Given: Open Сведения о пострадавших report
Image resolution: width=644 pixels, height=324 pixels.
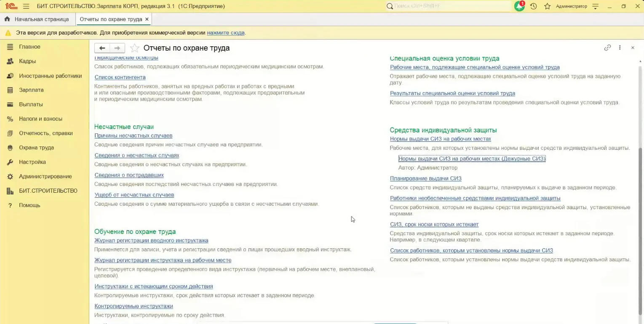Looking at the screenshot, I should (x=129, y=175).
